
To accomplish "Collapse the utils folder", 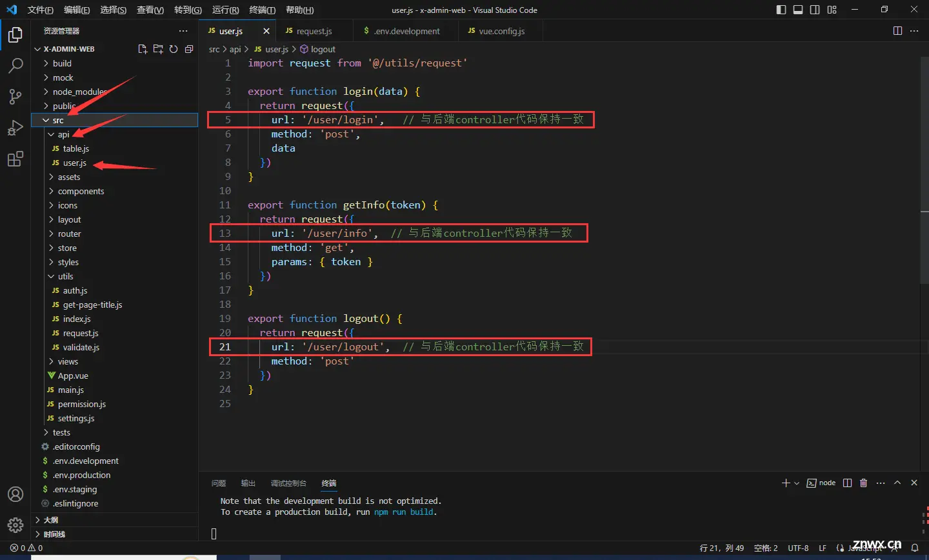I will (66, 276).
